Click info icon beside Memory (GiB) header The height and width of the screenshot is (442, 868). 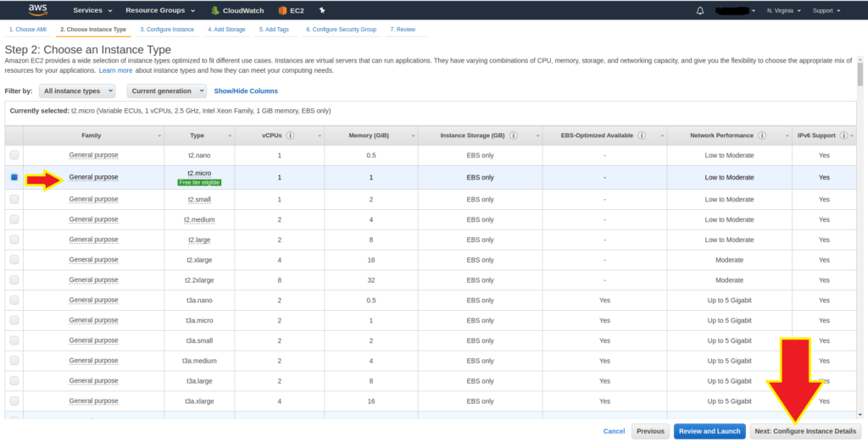point(398,135)
